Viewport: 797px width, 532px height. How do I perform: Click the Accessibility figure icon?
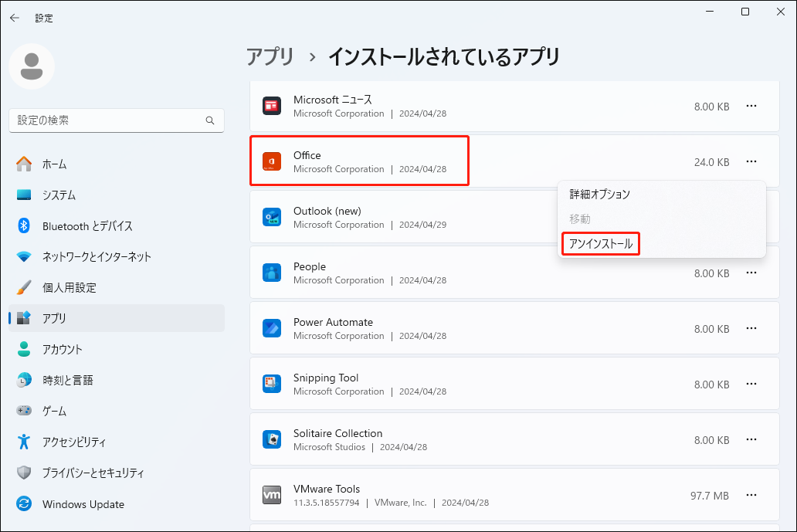24,442
